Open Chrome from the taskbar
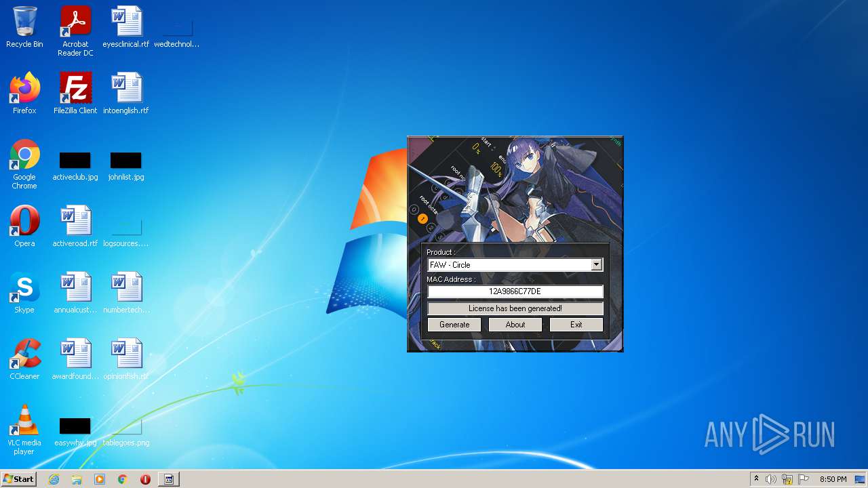Image resolution: width=868 pixels, height=488 pixels. (x=123, y=479)
